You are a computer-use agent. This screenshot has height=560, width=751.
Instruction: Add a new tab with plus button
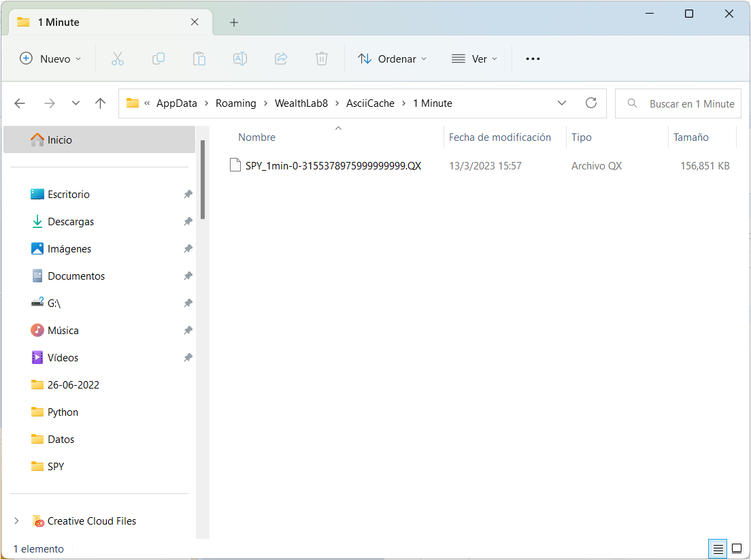234,22
